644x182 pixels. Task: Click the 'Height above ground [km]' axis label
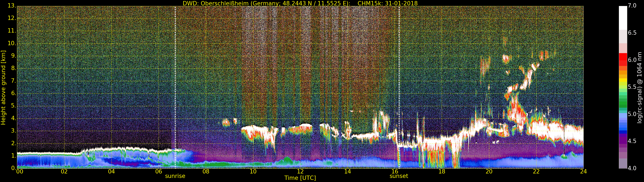pyautogui.click(x=3, y=87)
